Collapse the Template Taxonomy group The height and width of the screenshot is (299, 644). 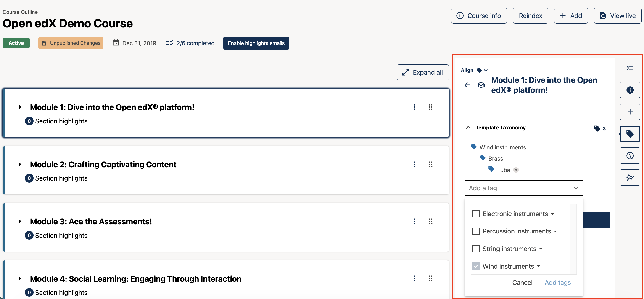click(468, 128)
